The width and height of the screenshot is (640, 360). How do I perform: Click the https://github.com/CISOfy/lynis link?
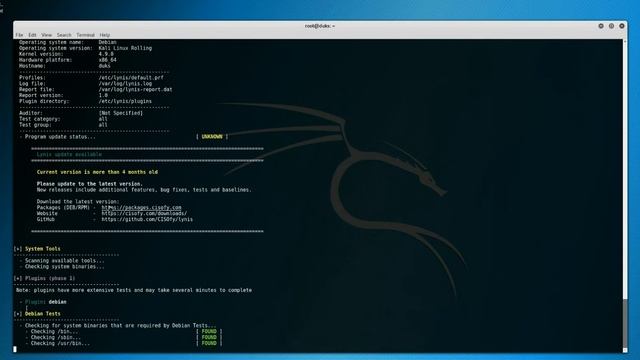coord(147,219)
